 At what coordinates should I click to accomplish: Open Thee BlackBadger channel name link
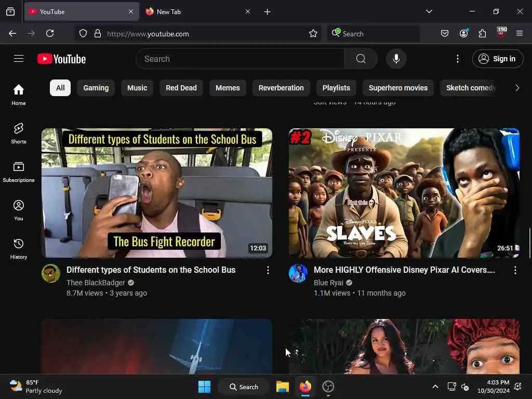pyautogui.click(x=96, y=283)
